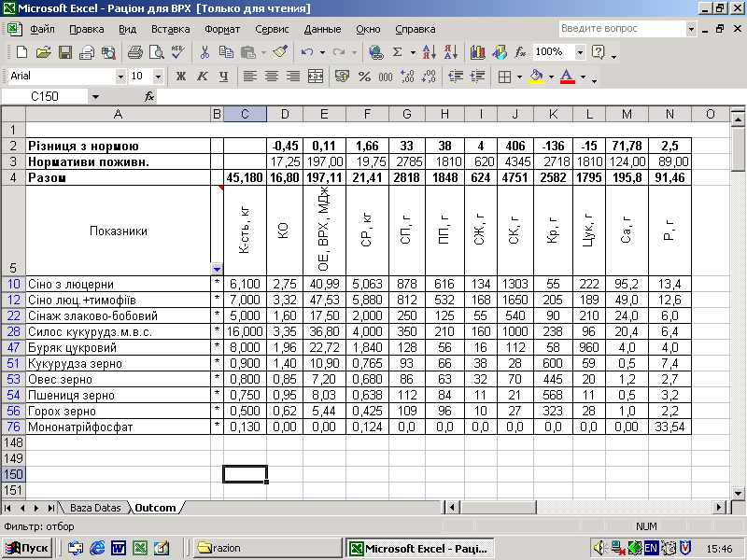
Task: Open Print Preview from the toolbar
Action: coord(156,52)
